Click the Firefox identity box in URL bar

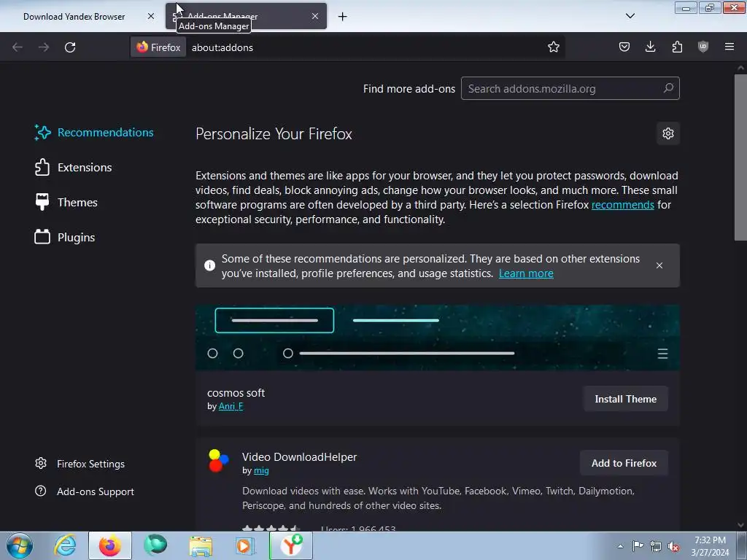[x=158, y=47]
